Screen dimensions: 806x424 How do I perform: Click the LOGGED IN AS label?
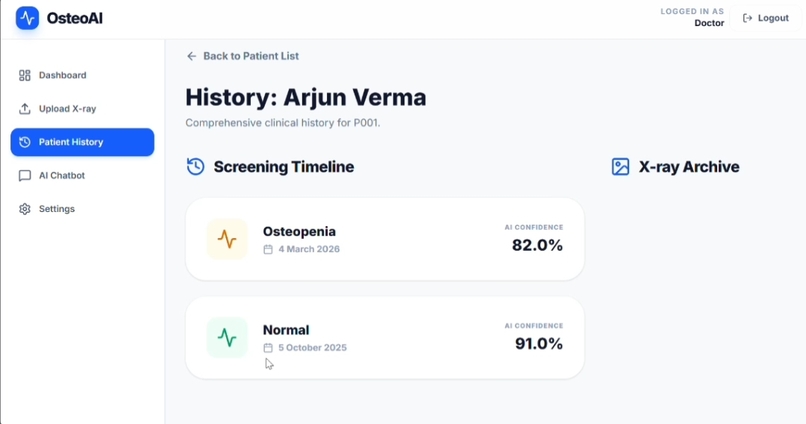(x=692, y=11)
